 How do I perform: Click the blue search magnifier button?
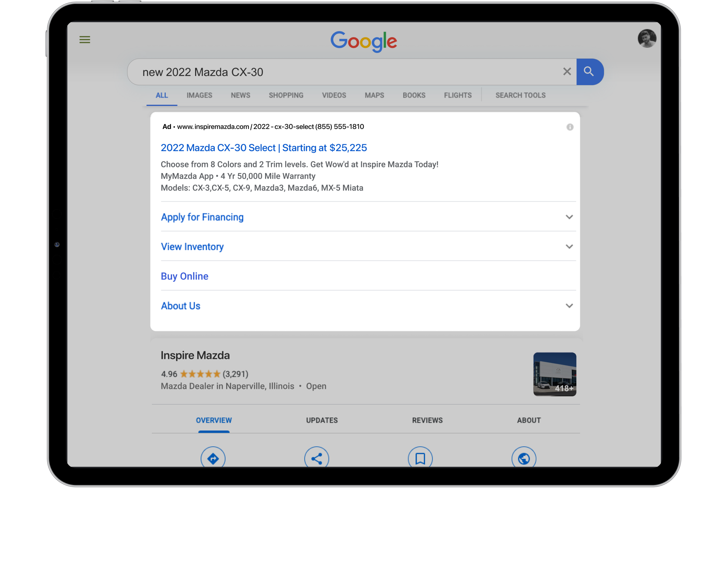(x=589, y=72)
